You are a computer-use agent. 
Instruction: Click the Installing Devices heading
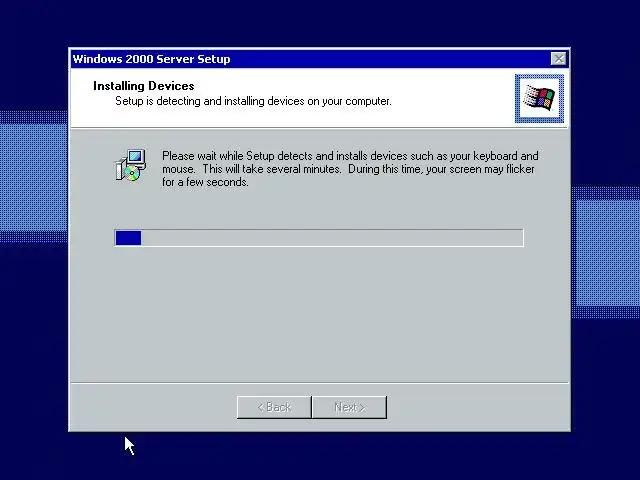(144, 86)
